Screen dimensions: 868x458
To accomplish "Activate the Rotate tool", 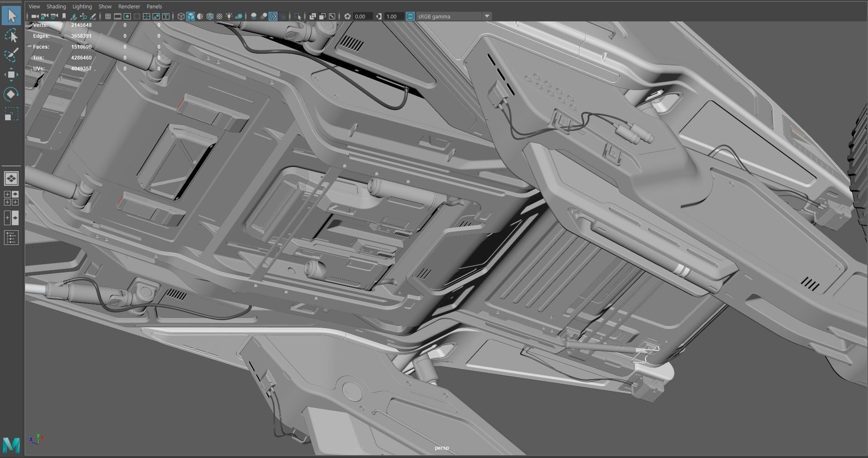I will tap(11, 94).
